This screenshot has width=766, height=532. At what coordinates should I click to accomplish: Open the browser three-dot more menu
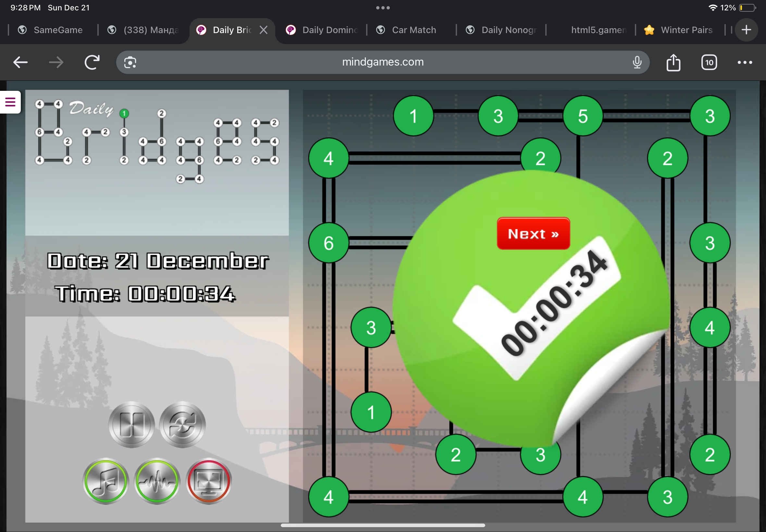[745, 62]
